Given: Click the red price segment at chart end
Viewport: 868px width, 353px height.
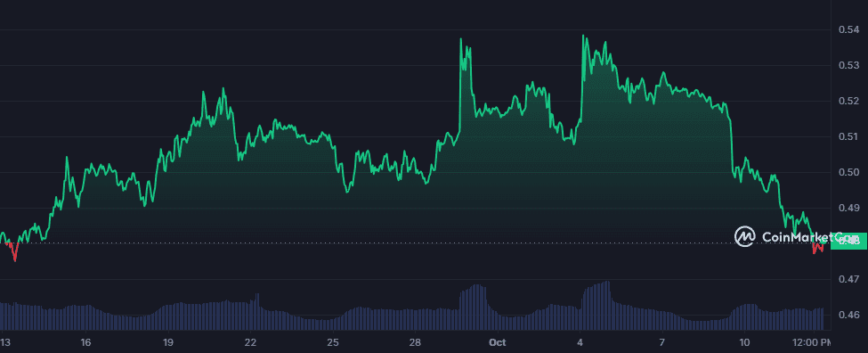Looking at the screenshot, I should coord(817,248).
